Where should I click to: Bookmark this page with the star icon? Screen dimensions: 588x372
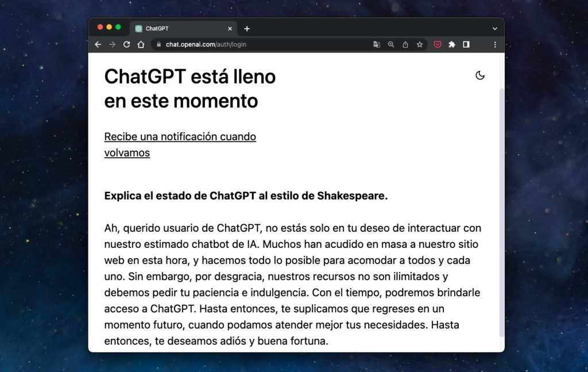click(x=420, y=44)
